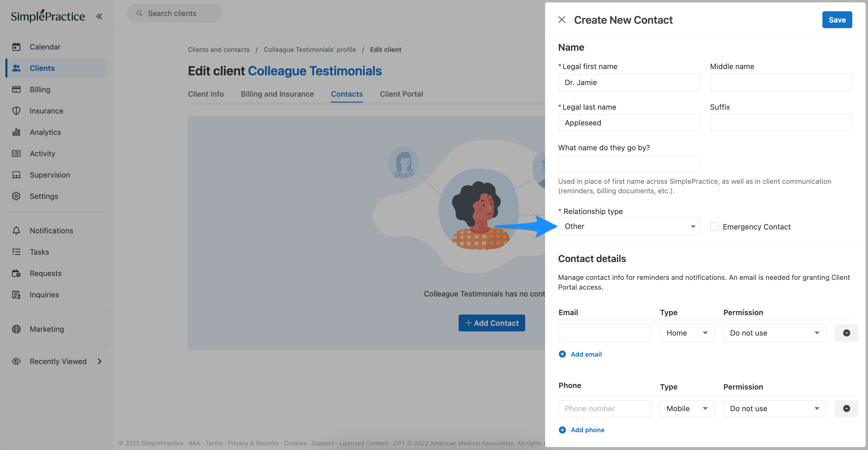Open Tasks checklist icon
This screenshot has height=450, width=868.
coord(16,252)
